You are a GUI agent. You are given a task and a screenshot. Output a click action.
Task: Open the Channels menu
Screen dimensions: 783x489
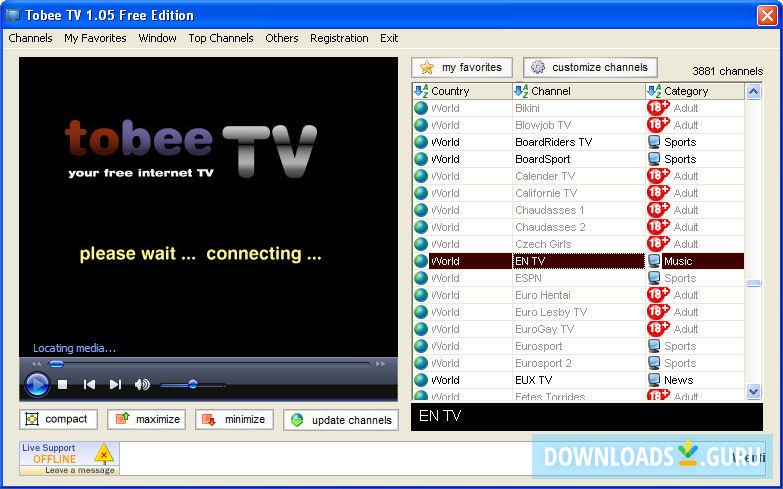[x=30, y=38]
